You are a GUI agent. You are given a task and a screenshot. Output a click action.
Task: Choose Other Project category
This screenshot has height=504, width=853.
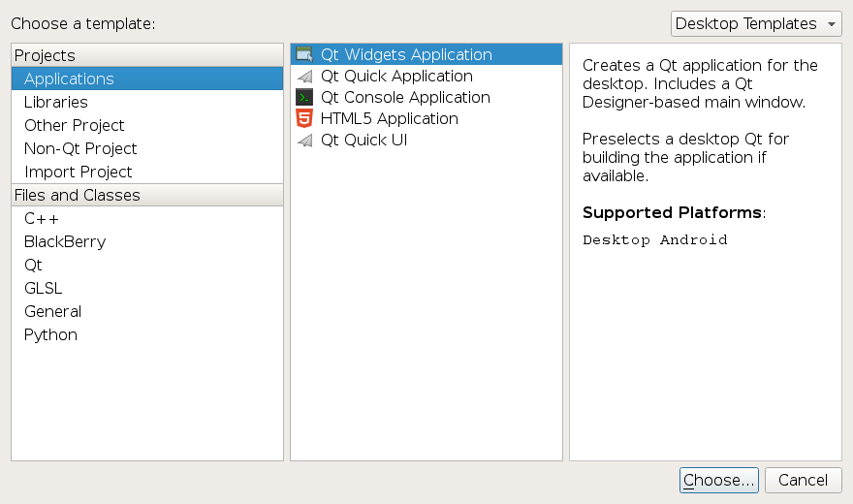point(147,126)
